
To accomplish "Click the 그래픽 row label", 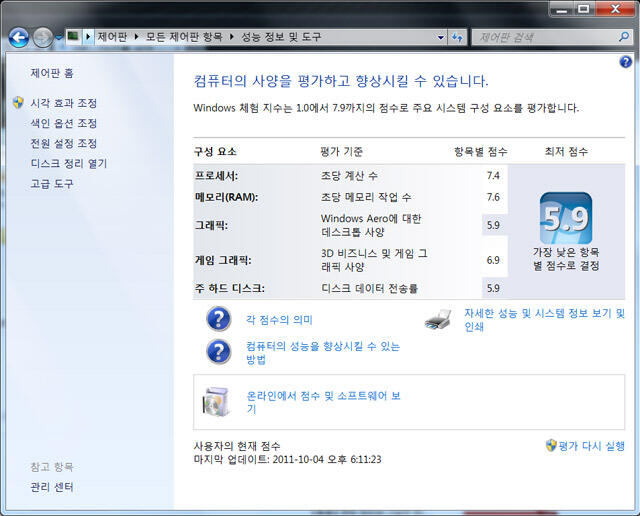I will pyautogui.click(x=211, y=225).
